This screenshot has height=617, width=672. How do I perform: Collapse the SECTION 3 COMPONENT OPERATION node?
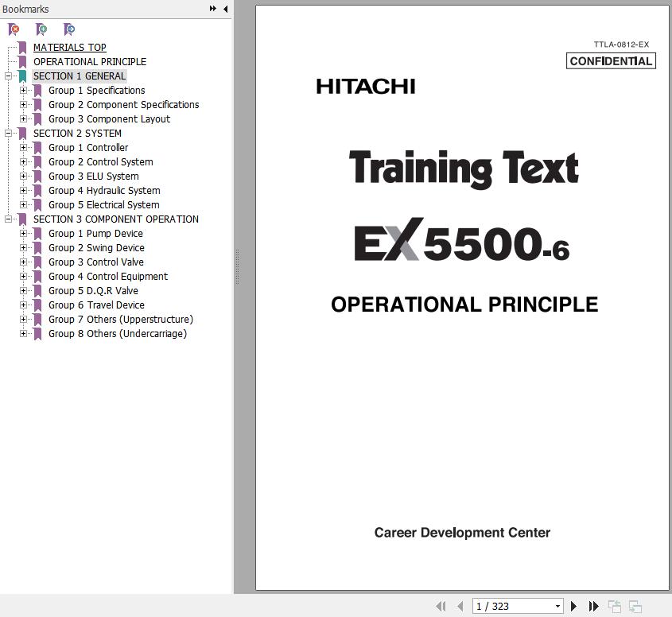[x=8, y=219]
